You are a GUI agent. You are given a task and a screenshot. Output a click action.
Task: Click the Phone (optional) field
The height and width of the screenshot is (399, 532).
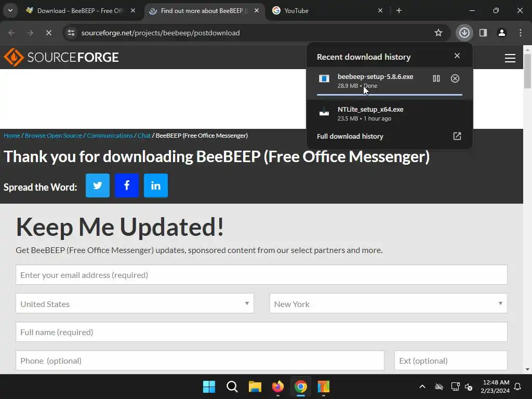[x=200, y=361]
